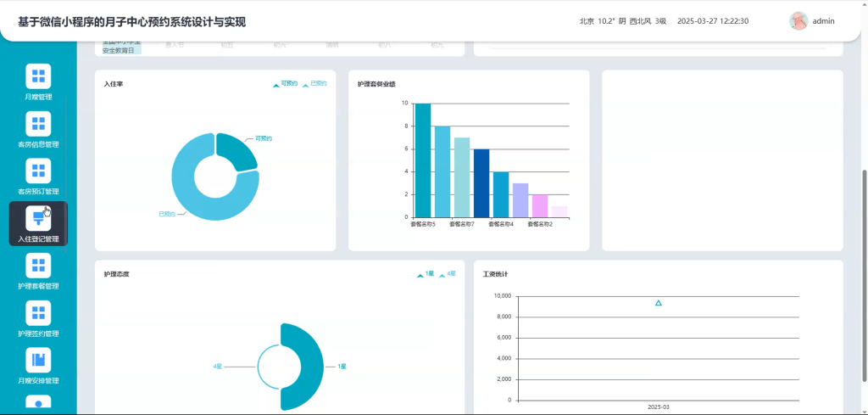The width and height of the screenshot is (868, 415).
Task: Select the 客房预订管理 menu label
Action: coord(38,192)
